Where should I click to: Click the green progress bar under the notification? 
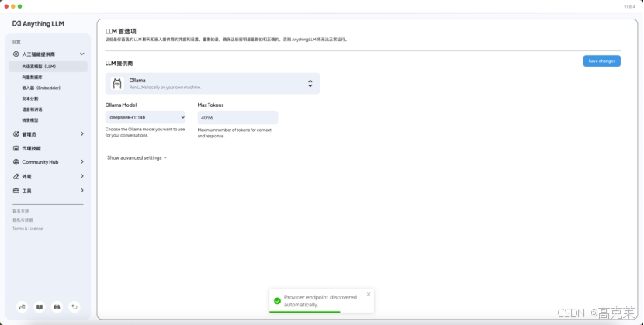305,312
